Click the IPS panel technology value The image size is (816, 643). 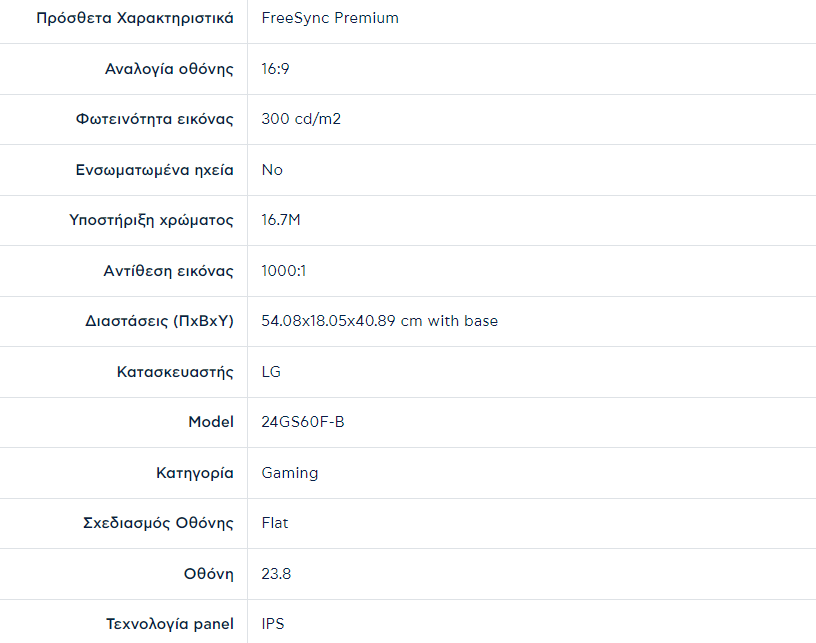(x=273, y=624)
